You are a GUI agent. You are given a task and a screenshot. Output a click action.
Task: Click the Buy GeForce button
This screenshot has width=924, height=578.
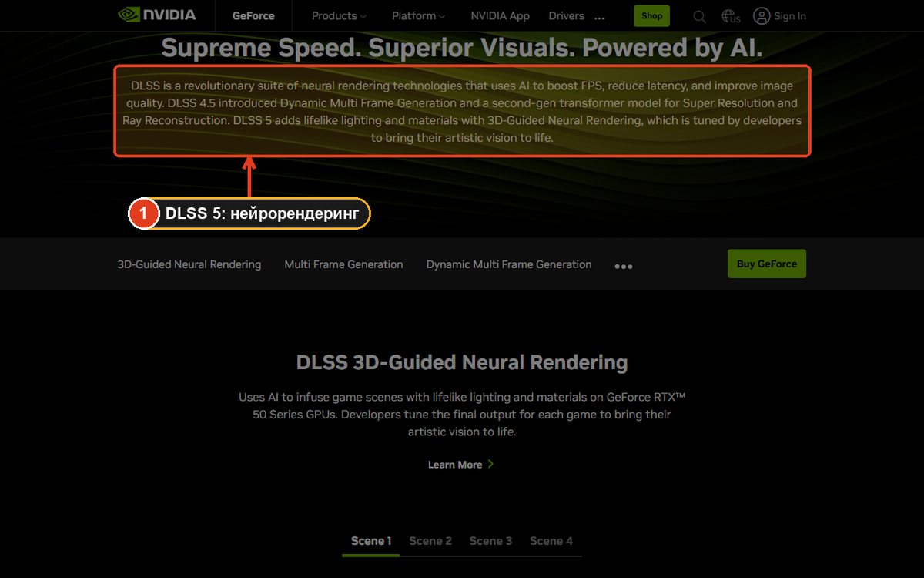point(767,264)
